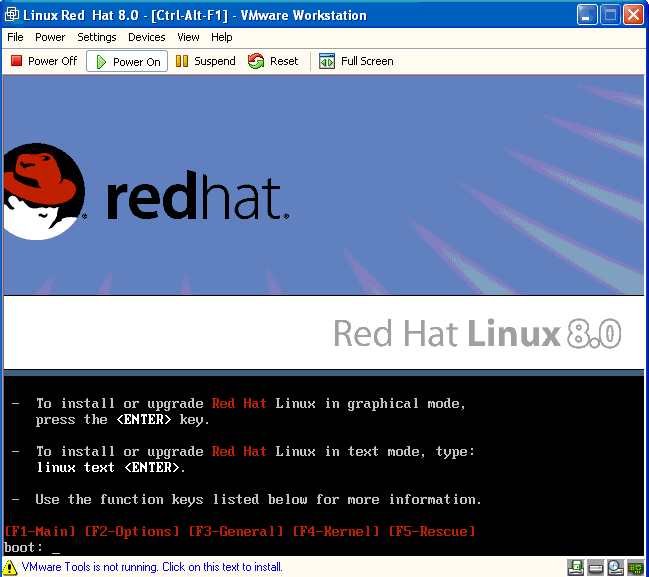Click the VMware window title bar icon

point(12,15)
